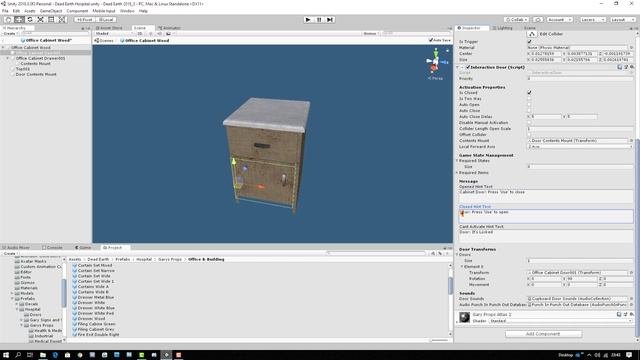Screen dimensions: 640x360
Task: Open File Explorer from taskbar
Action: pyautogui.click(x=42, y=355)
